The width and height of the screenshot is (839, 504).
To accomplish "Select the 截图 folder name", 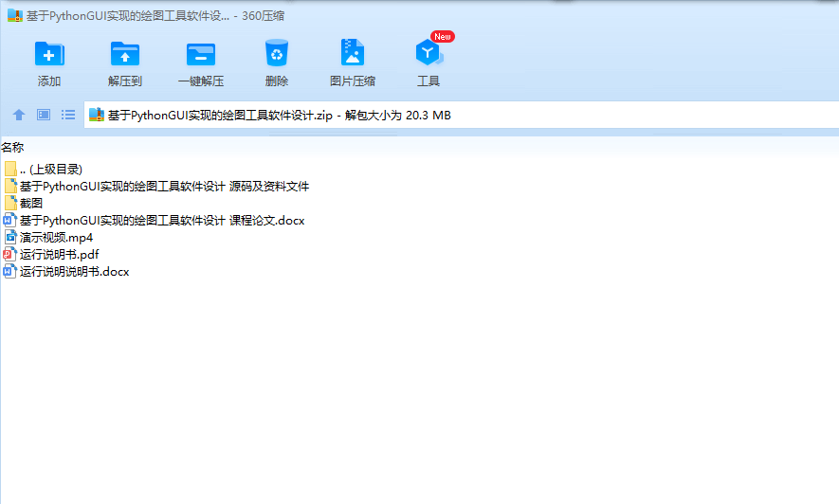I will pyautogui.click(x=31, y=204).
